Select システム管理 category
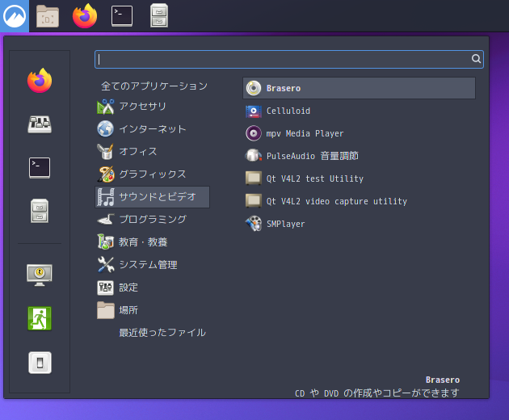 (152, 265)
